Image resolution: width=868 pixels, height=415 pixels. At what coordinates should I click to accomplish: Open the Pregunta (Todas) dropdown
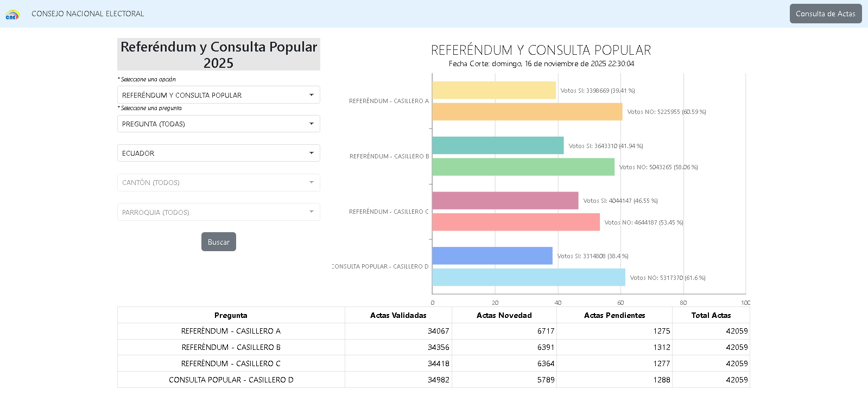tap(218, 124)
